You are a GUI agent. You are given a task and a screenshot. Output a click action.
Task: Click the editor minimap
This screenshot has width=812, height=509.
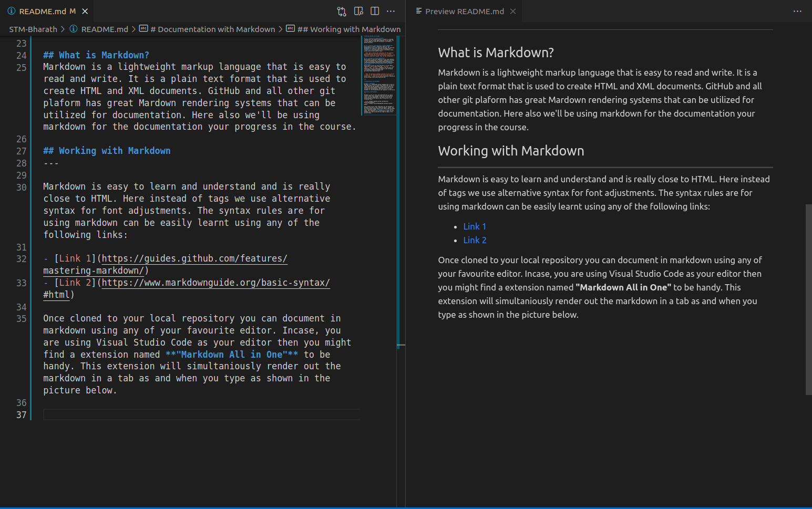(378, 75)
